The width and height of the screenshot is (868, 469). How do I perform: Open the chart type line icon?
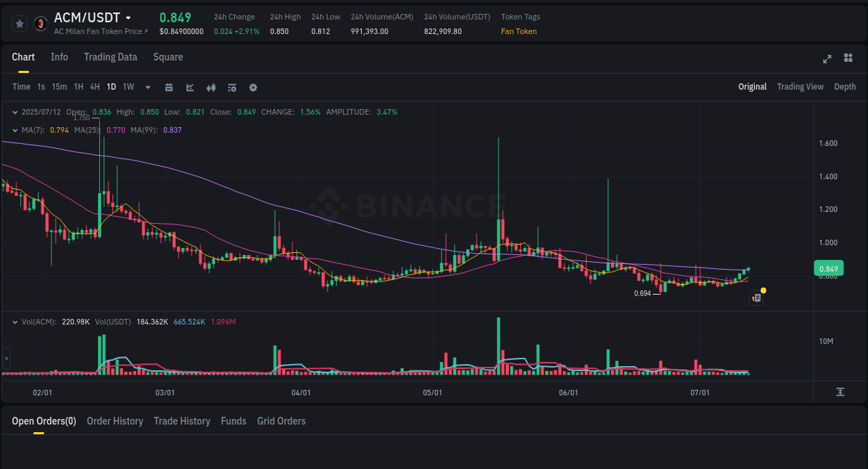(190, 87)
